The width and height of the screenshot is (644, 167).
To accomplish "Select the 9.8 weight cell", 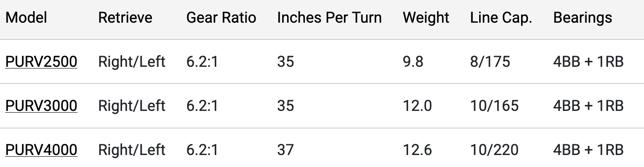I will click(413, 62).
